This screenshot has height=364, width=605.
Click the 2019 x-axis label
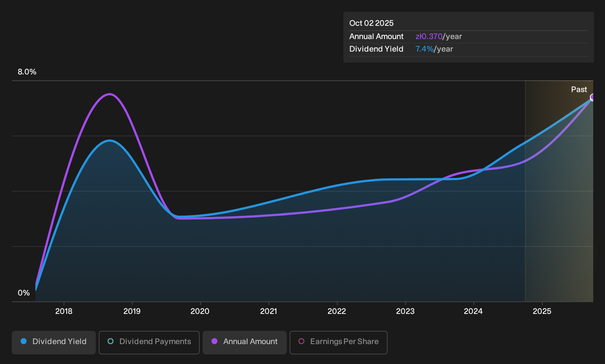(132, 311)
